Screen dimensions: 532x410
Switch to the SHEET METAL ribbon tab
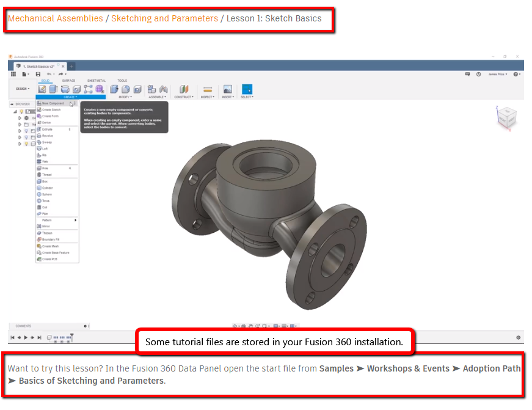point(97,81)
